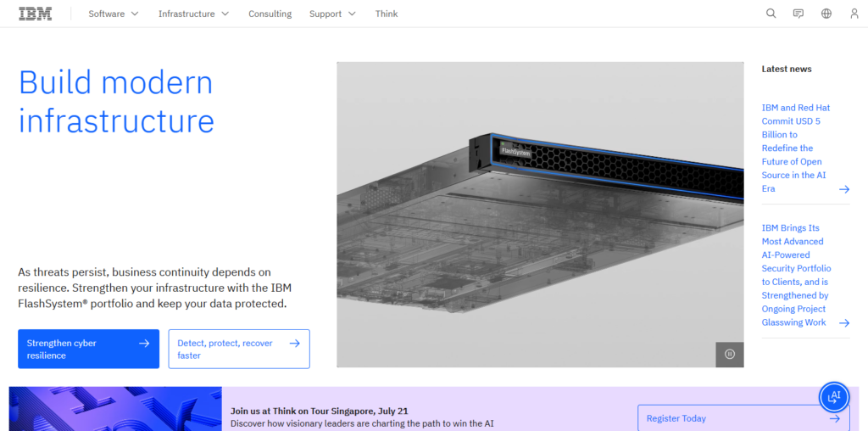Click arrow beside Security Portfolio news item
Viewport: 868px width, 431px height.
[843, 323]
